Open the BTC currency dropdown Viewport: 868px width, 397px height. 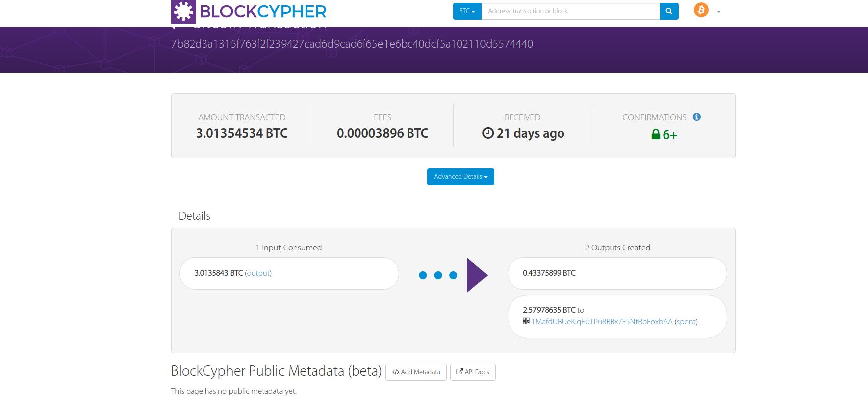pyautogui.click(x=467, y=11)
